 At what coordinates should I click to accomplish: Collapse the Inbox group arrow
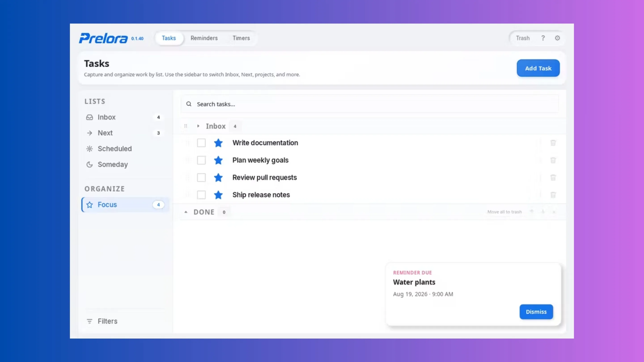(x=198, y=126)
